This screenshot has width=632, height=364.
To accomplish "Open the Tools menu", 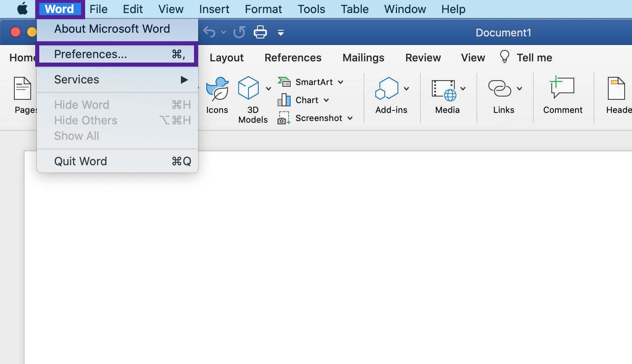I will pos(311,9).
